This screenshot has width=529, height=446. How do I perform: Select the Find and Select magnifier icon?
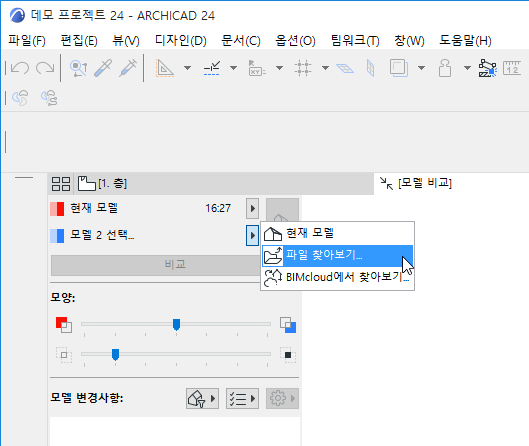coord(79,68)
